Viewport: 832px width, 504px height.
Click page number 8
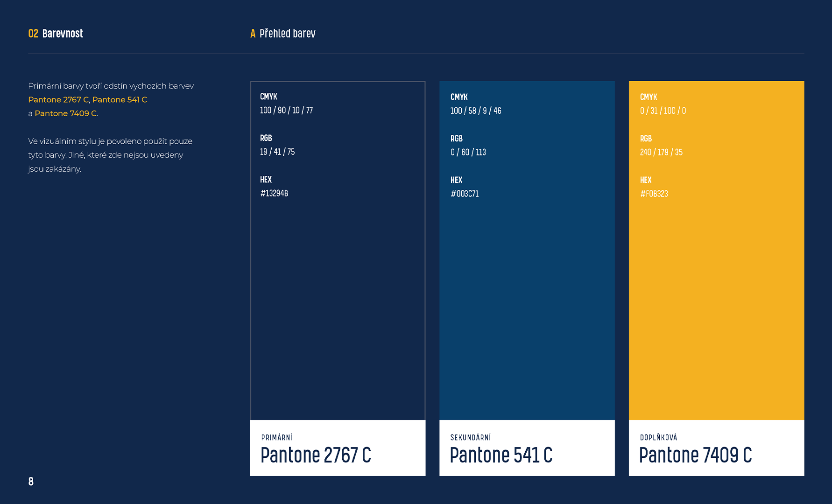(31, 482)
